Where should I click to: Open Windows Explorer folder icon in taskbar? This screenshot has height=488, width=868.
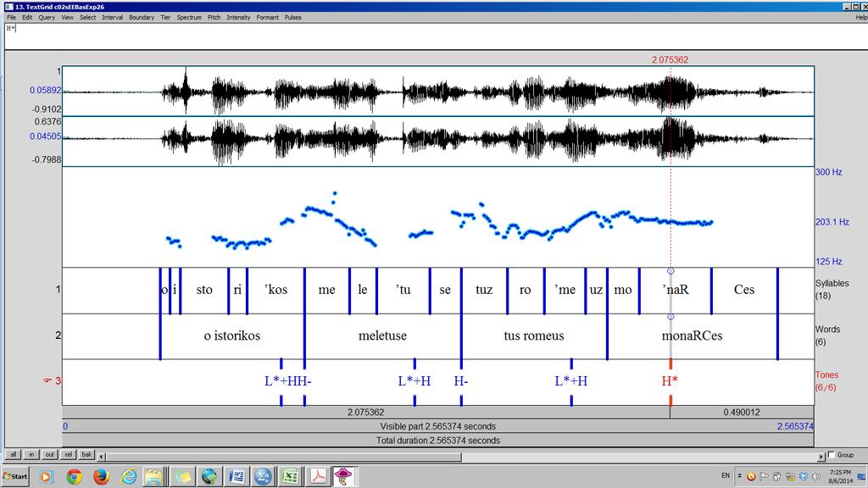[154, 476]
